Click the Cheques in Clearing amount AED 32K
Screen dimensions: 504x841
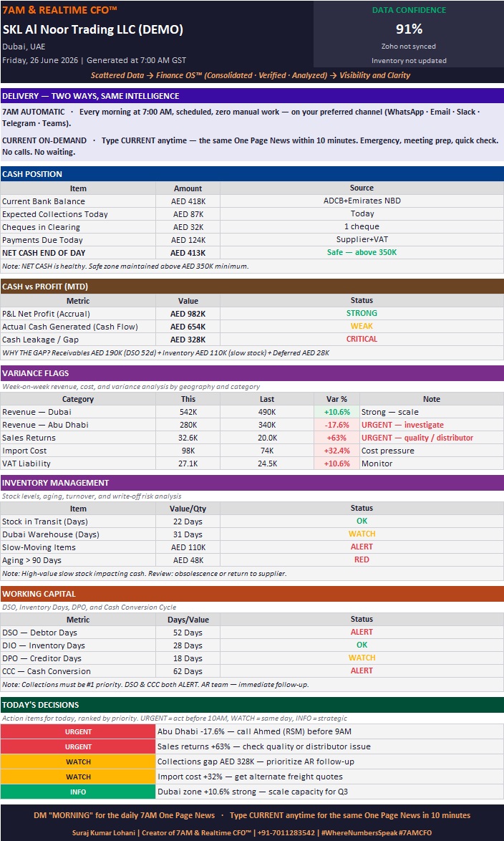[188, 227]
